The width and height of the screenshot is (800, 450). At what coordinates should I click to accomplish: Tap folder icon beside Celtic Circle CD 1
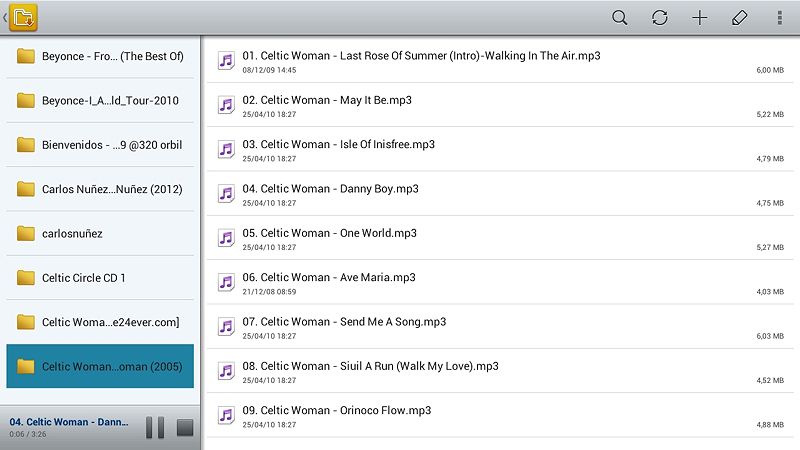pos(26,278)
